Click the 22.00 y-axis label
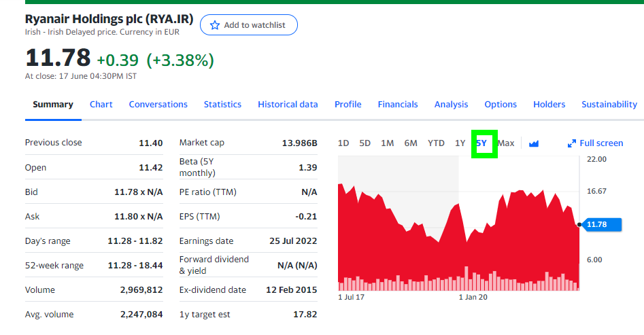 596,159
